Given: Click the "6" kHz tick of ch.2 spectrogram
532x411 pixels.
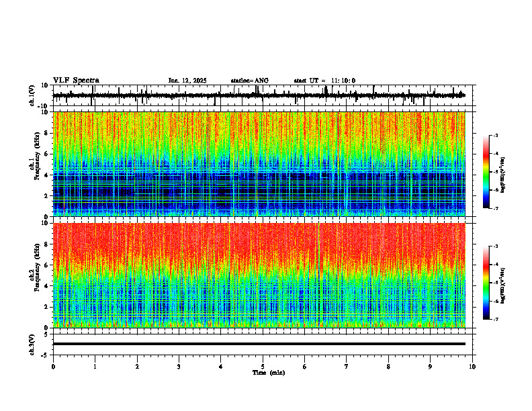Looking at the screenshot, I should click(47, 265).
